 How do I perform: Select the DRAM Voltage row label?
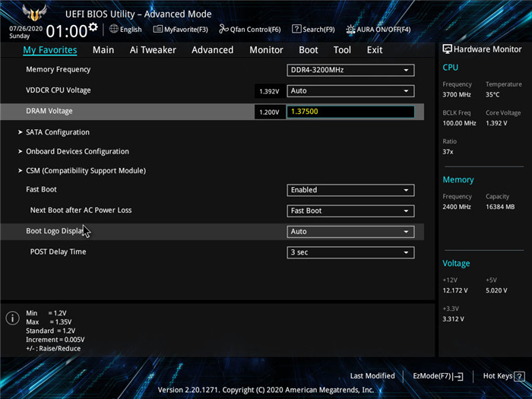[x=49, y=111]
